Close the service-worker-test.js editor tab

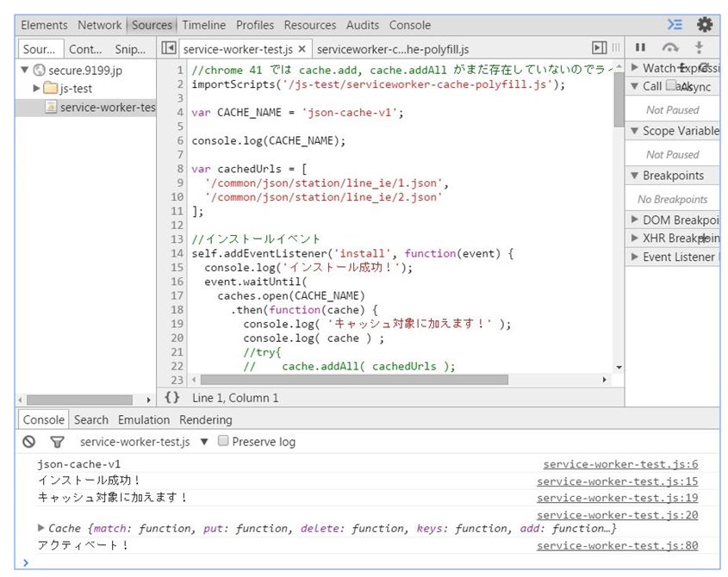[302, 49]
